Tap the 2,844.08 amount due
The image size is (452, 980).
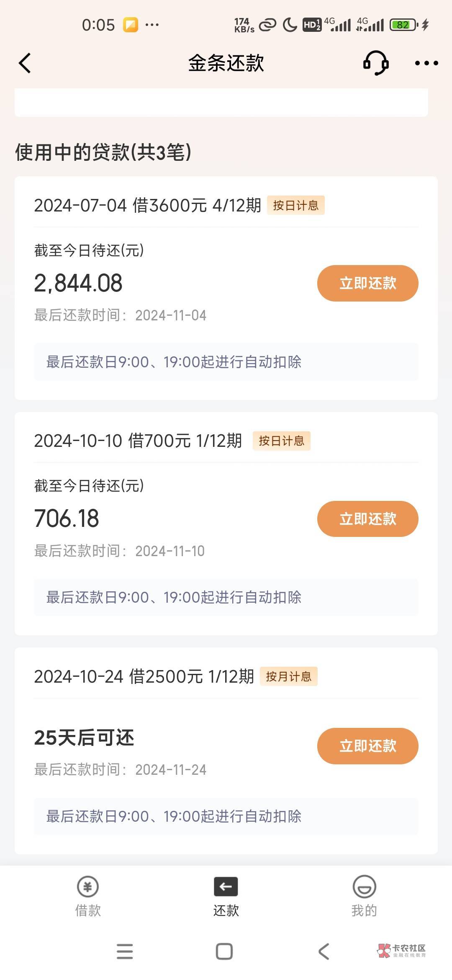click(x=78, y=283)
